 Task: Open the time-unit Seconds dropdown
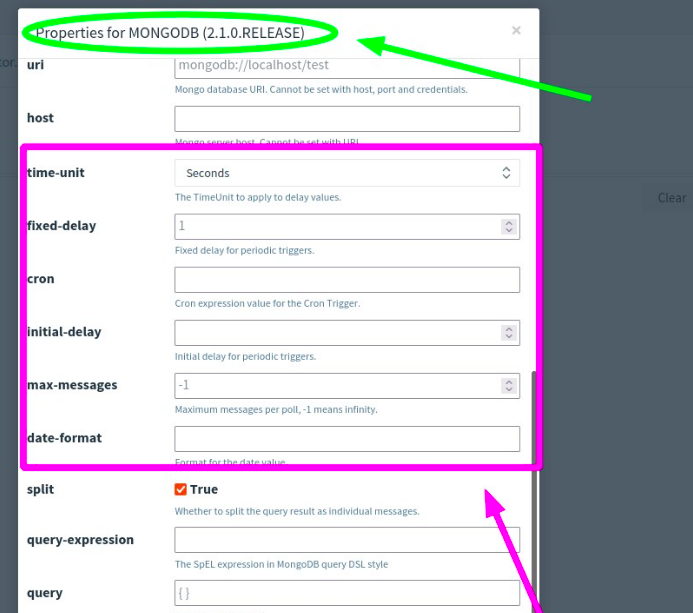point(347,173)
